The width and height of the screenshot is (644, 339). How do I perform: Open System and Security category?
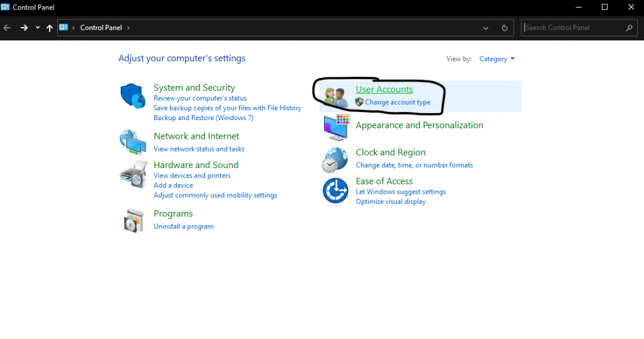pos(194,87)
